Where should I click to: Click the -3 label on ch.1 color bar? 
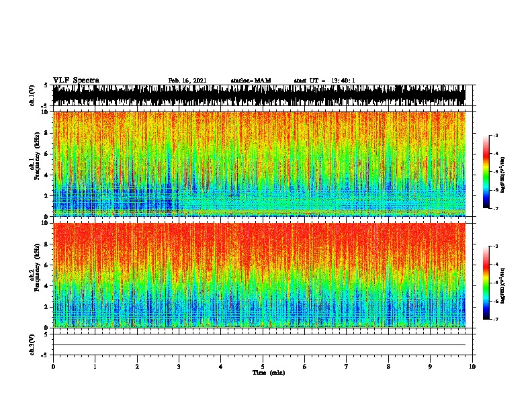click(496, 136)
